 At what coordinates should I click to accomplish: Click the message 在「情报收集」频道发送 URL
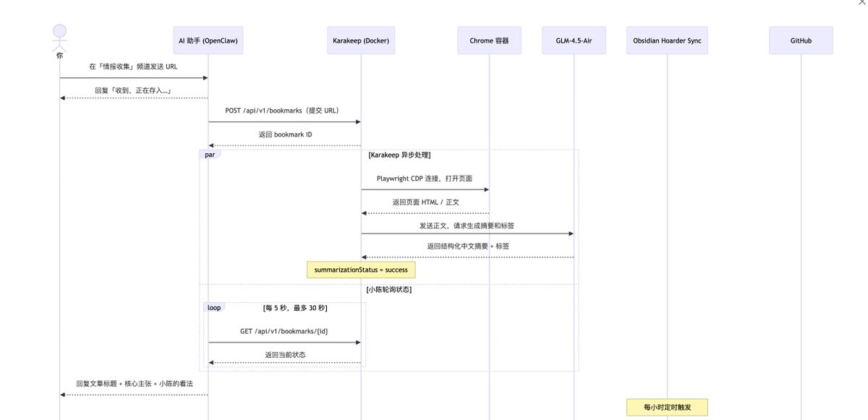coord(134,67)
